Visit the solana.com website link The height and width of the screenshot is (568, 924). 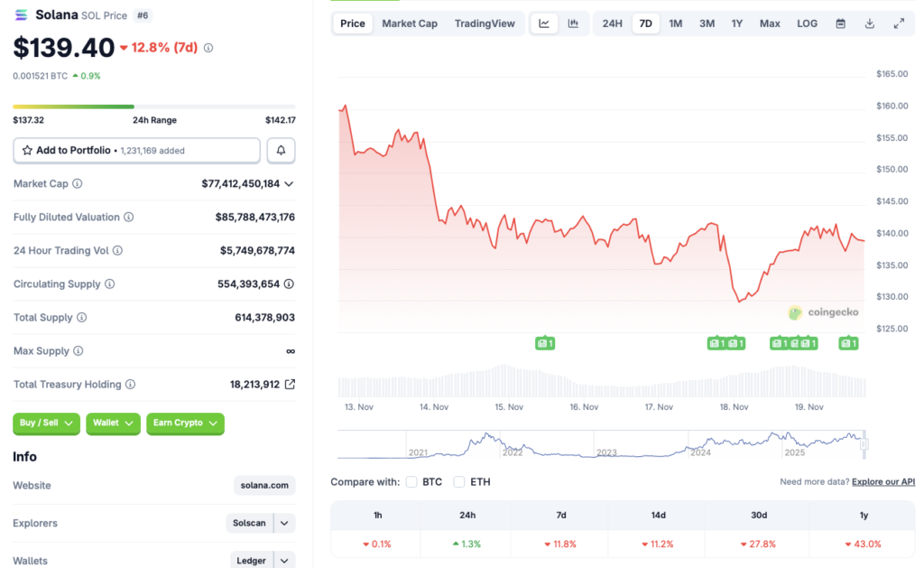(x=263, y=485)
